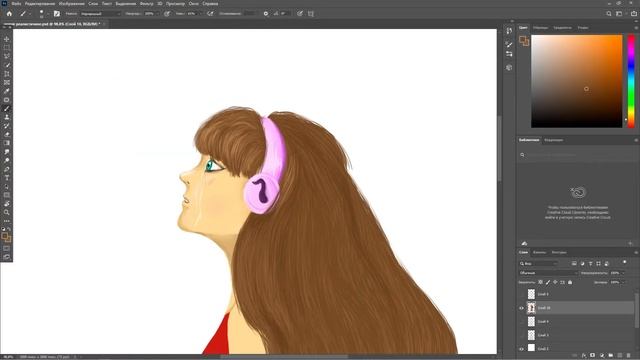Viewport: 640px width, 360px height.
Task: Open the brush settings panel icon in the options bar
Action: pyautogui.click(x=57, y=13)
